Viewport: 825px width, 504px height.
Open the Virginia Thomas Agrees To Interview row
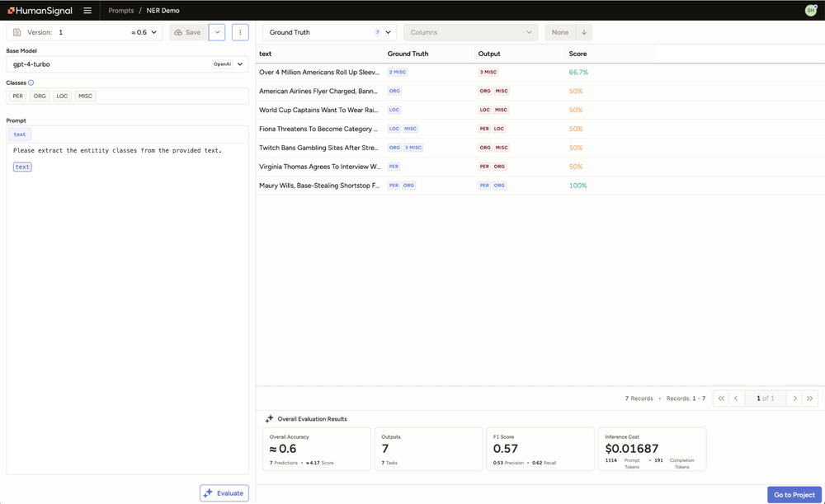[x=540, y=167]
